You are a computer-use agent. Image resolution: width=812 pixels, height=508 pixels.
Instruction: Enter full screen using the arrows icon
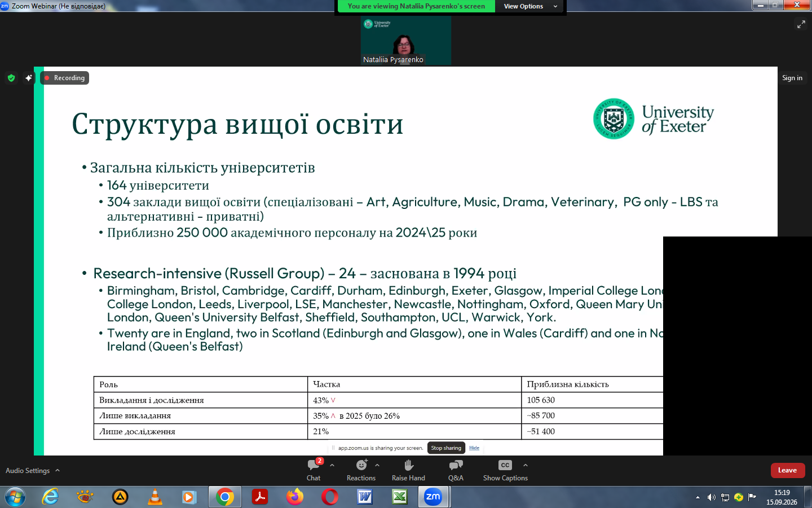(801, 24)
